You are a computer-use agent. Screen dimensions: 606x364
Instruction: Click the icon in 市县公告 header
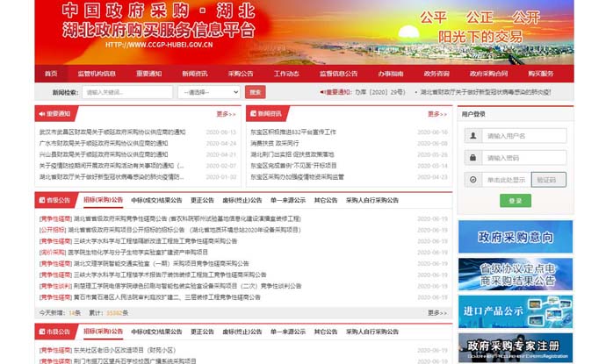pos(42,332)
